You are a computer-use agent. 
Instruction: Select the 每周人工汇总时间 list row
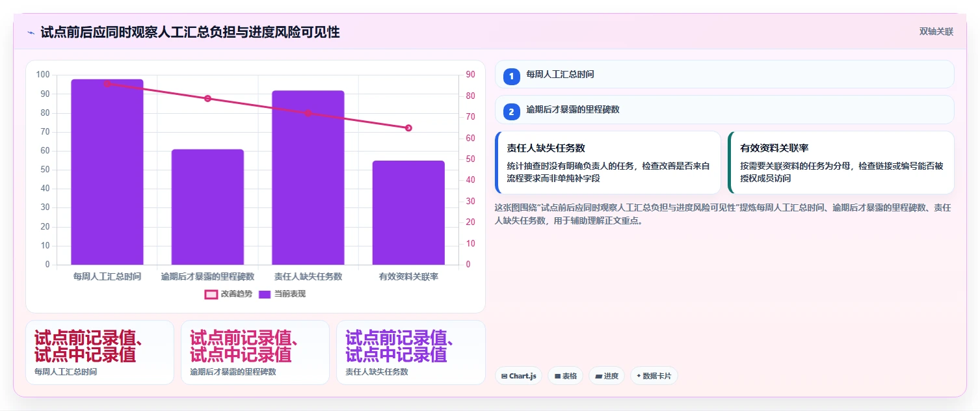click(x=724, y=74)
